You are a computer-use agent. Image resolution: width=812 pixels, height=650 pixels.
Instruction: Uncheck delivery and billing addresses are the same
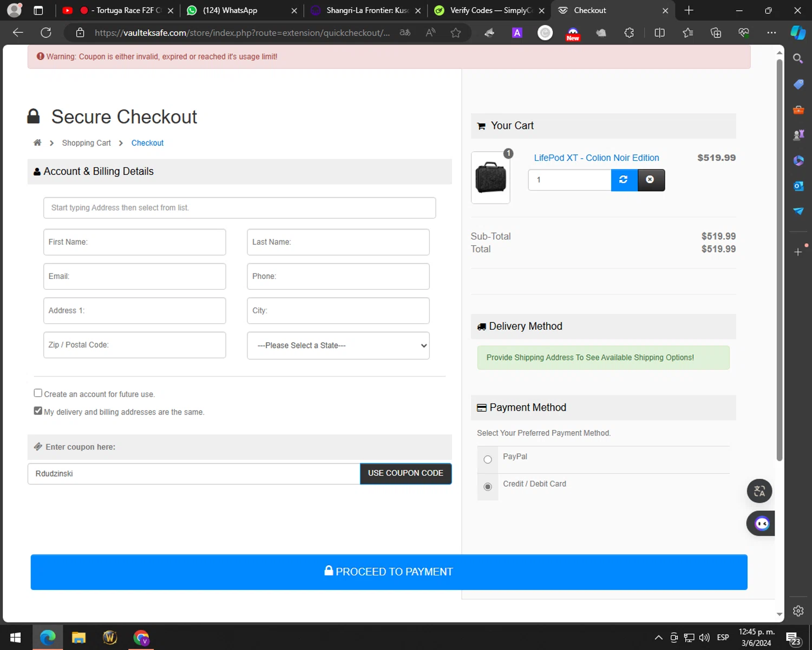(x=38, y=411)
